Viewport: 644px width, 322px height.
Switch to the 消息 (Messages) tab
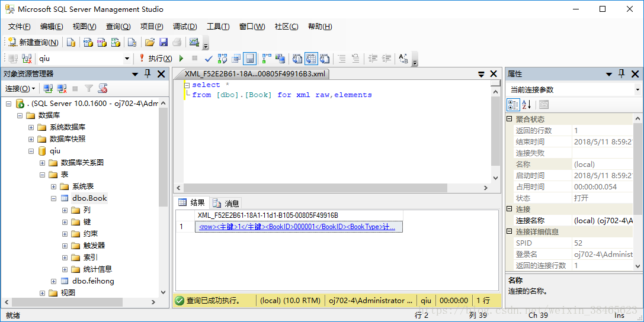(227, 203)
